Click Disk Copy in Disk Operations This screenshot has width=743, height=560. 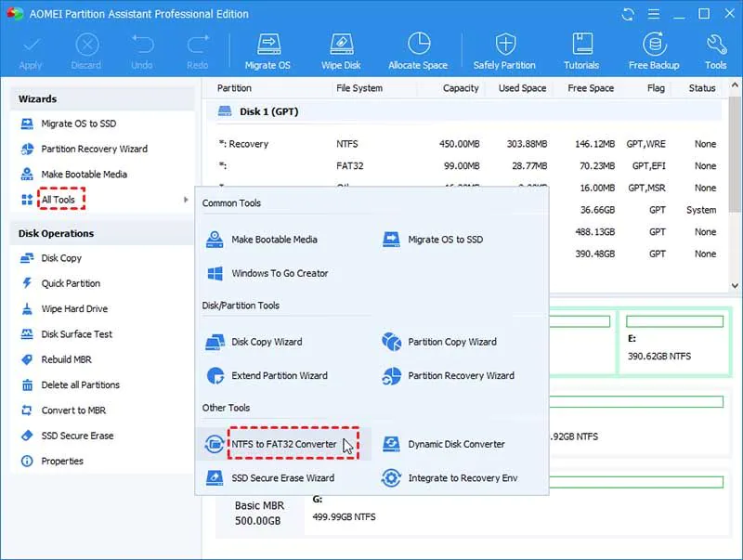click(61, 258)
